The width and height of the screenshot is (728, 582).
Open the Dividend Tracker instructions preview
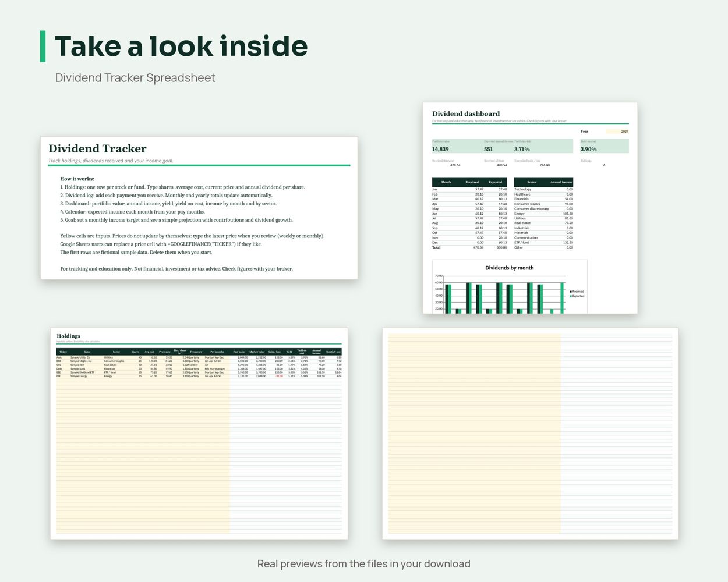click(199, 208)
